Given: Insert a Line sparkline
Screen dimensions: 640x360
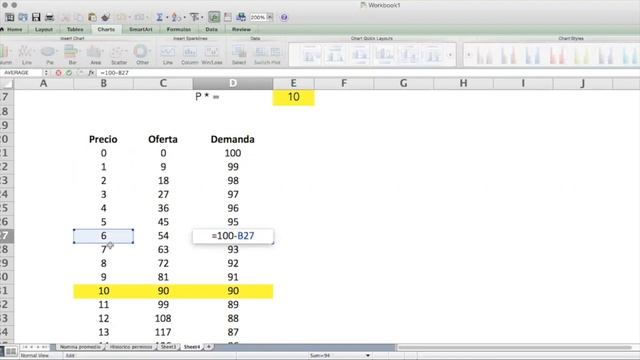Looking at the screenshot, I should coord(167,55).
